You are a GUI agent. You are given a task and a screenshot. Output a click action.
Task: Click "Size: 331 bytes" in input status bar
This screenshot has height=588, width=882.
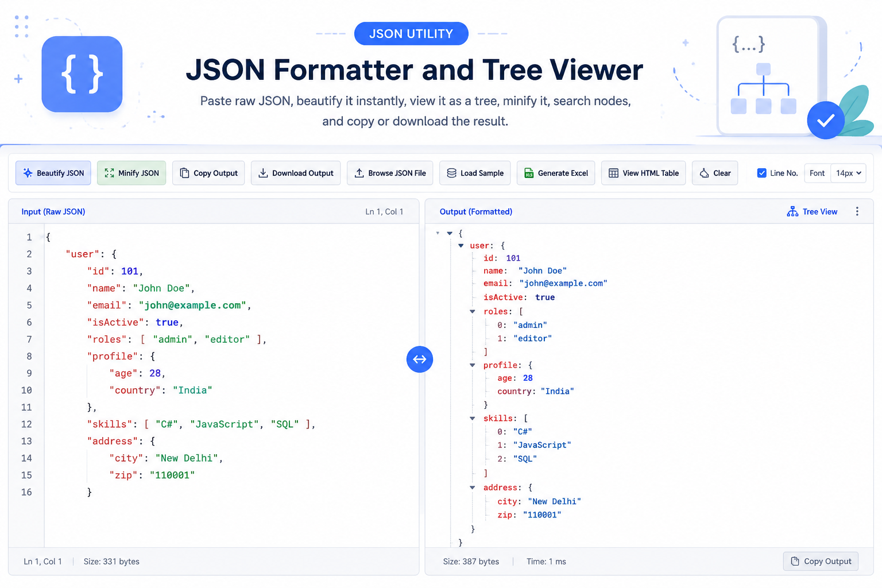tap(111, 562)
